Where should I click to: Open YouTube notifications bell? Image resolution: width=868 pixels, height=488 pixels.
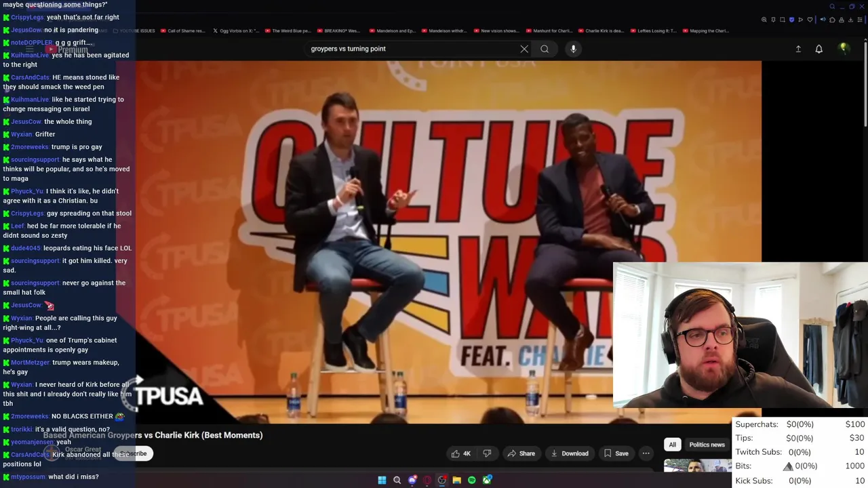pos(818,49)
